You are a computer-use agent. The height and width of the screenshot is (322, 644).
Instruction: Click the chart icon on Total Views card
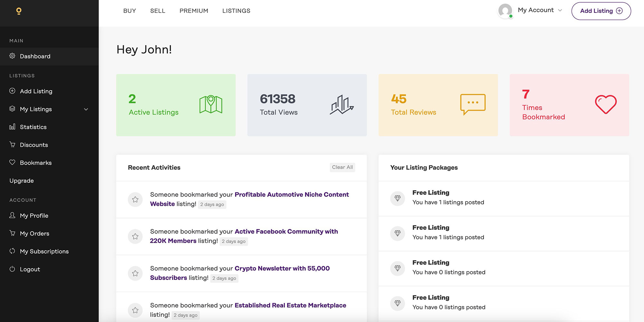(x=342, y=105)
